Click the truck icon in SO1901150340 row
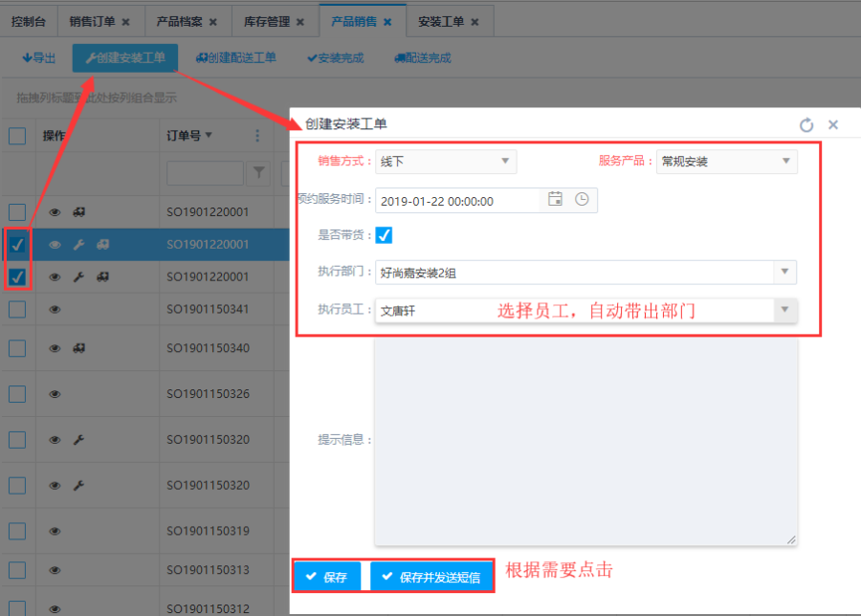Viewport: 861px width, 616px height. click(x=79, y=347)
